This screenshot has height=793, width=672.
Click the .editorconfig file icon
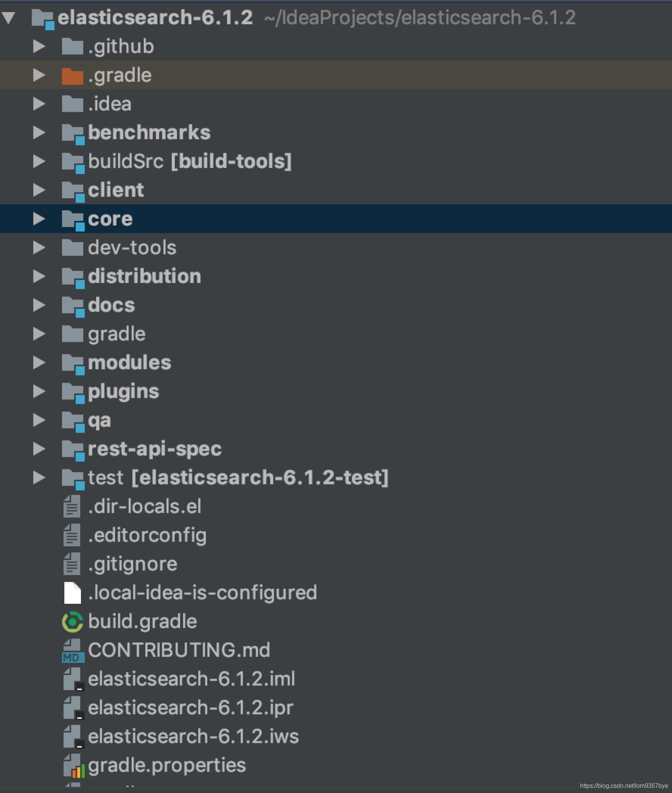coord(72,535)
